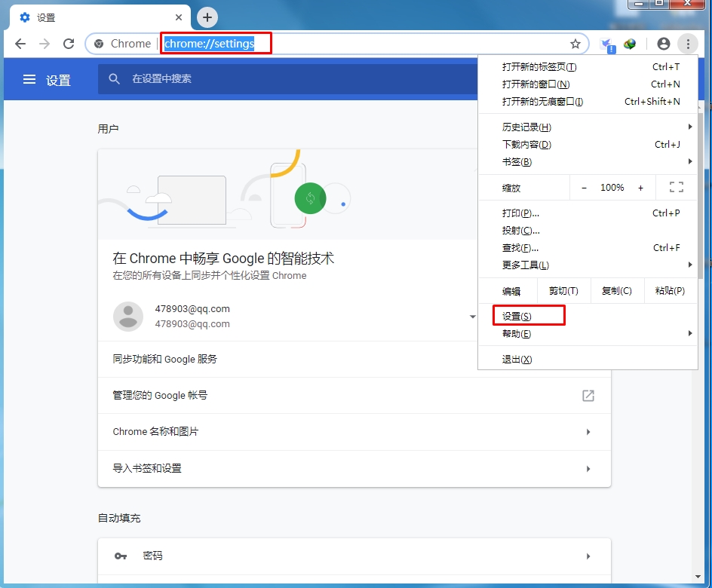Choose 投射(C)... from menu
The height and width of the screenshot is (588, 712).
[x=588, y=231]
